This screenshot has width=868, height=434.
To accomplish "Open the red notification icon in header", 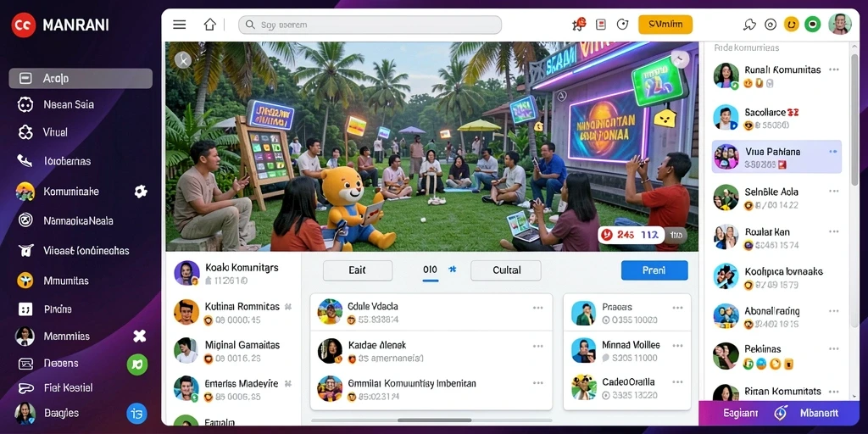I will point(579,24).
